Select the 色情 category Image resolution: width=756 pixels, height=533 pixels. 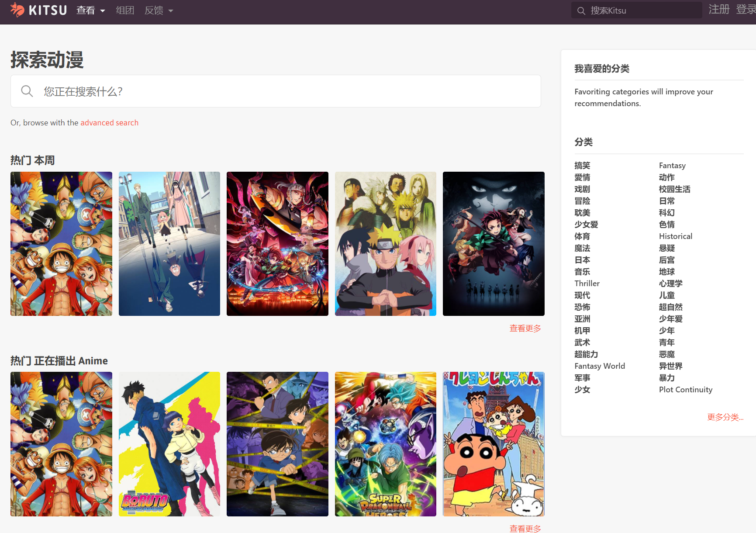667,225
